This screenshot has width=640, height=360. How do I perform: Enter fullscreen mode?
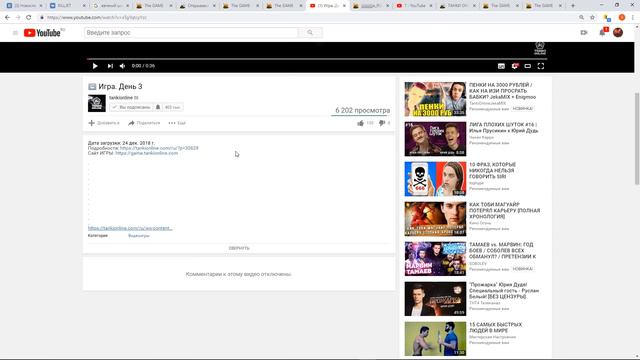point(541,66)
